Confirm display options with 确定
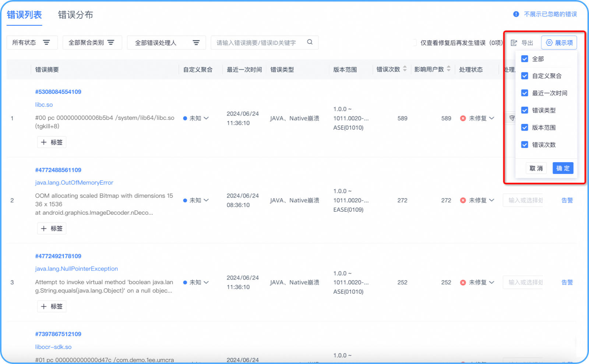Screen dimensions: 589x364 coord(563,168)
